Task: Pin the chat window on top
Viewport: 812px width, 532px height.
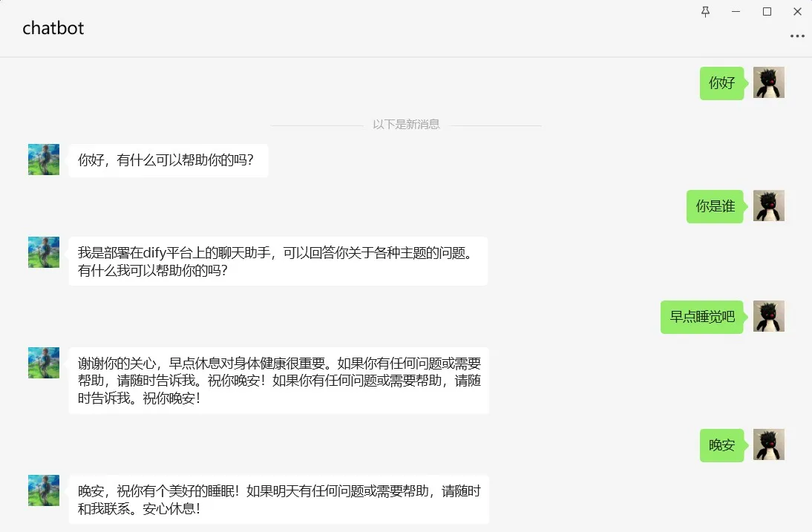Action: pyautogui.click(x=704, y=11)
